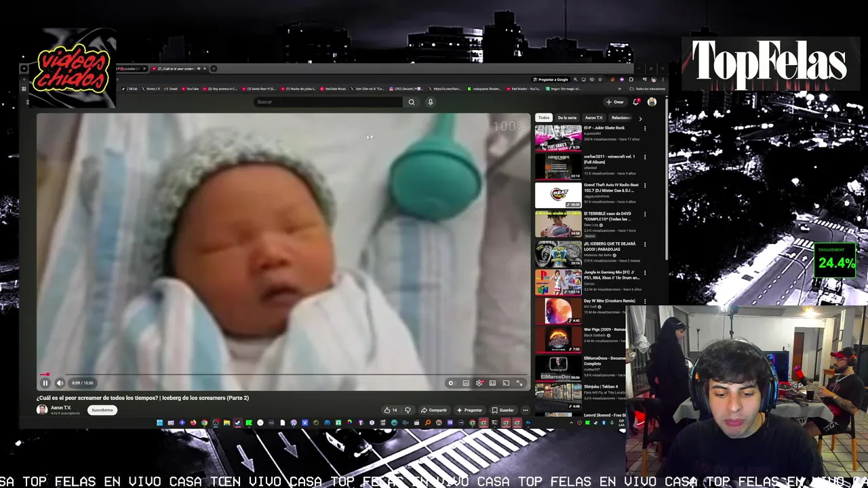Image resolution: width=868 pixels, height=488 pixels.
Task: Open video player settings gear
Action: [479, 383]
